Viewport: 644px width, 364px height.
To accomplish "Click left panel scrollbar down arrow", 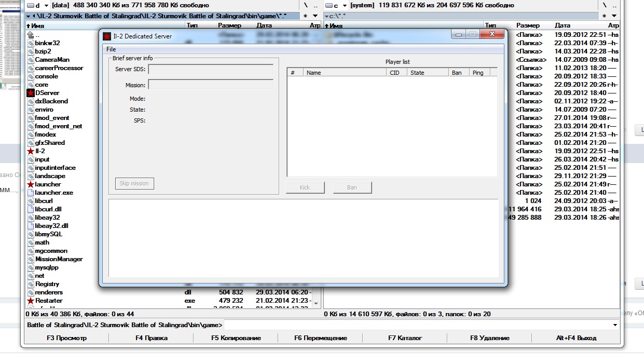I will (x=317, y=304).
